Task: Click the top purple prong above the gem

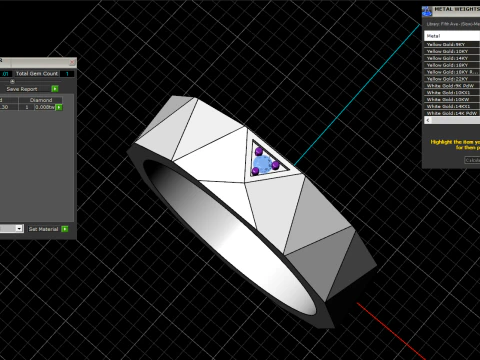Action: (259, 152)
